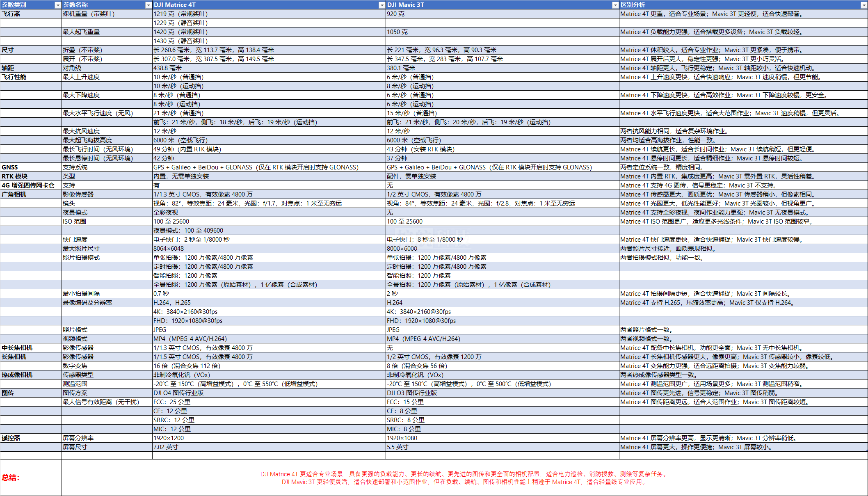
Task: Select the 参数类别 header cell
Action: point(31,5)
